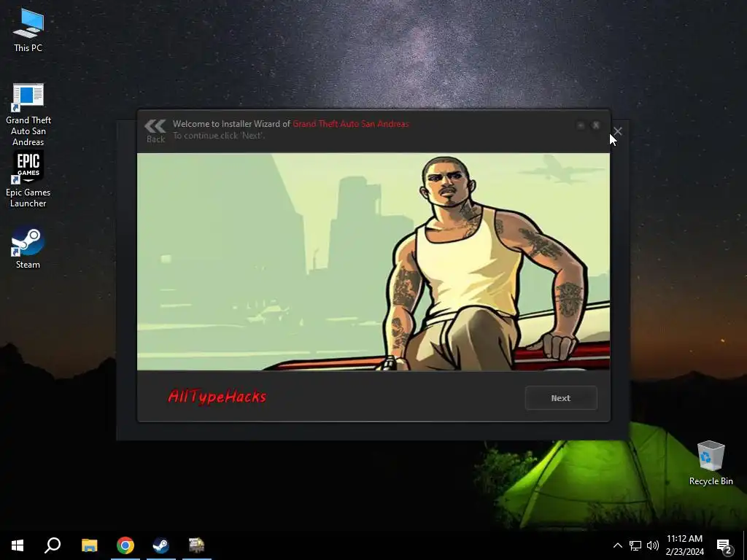Open the Action Center notifications icon
The height and width of the screenshot is (560, 747).
724,545
